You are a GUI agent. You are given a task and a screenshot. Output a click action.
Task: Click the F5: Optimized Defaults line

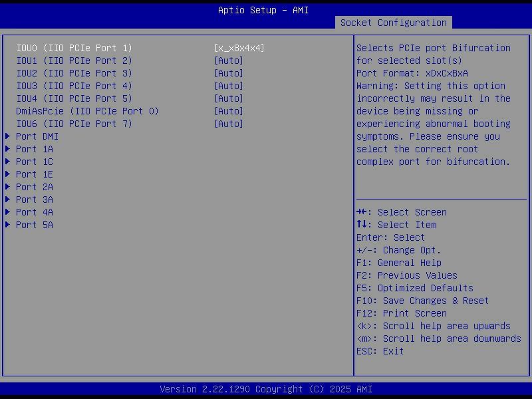(415, 288)
